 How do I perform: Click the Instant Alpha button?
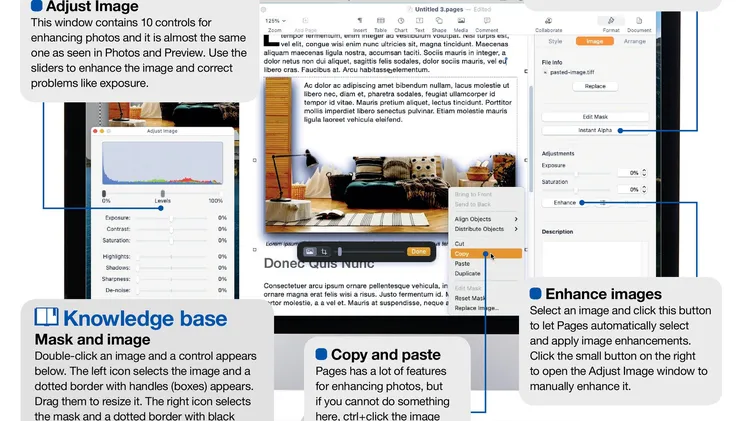[595, 130]
